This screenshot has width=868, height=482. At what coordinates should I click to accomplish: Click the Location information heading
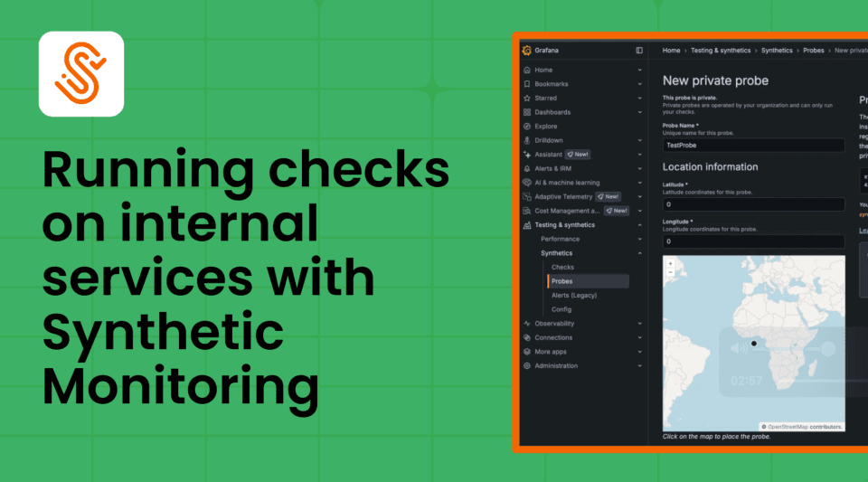(x=711, y=167)
